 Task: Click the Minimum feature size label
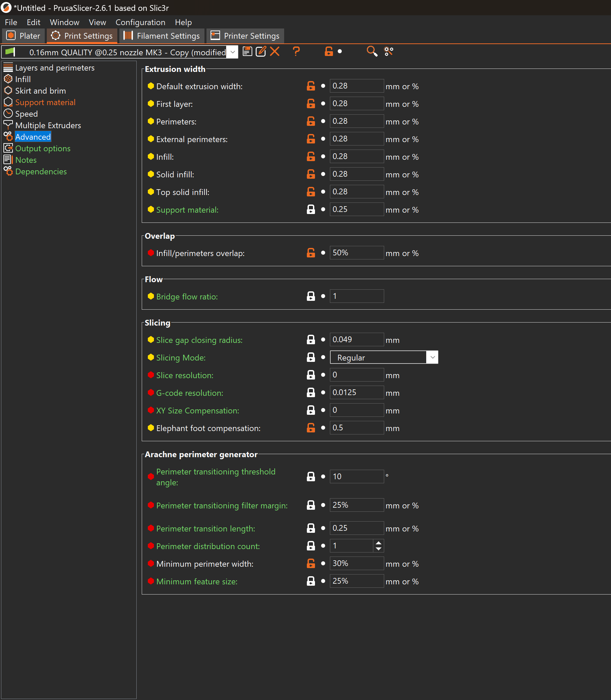click(x=197, y=581)
